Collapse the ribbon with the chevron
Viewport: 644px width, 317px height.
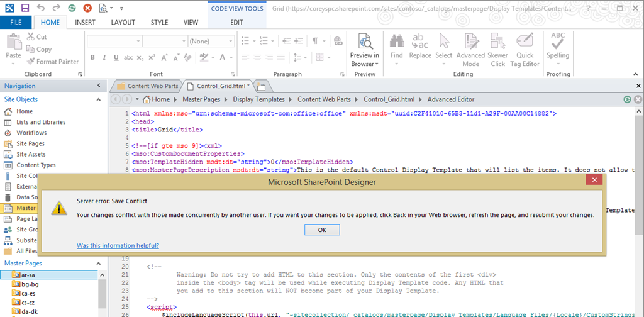coord(636,74)
